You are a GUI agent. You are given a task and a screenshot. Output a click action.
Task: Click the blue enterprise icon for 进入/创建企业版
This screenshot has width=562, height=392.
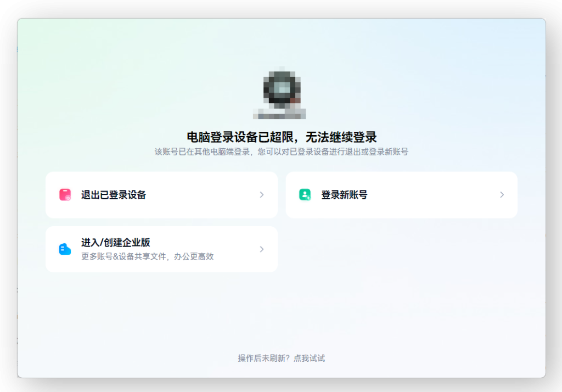coord(65,249)
